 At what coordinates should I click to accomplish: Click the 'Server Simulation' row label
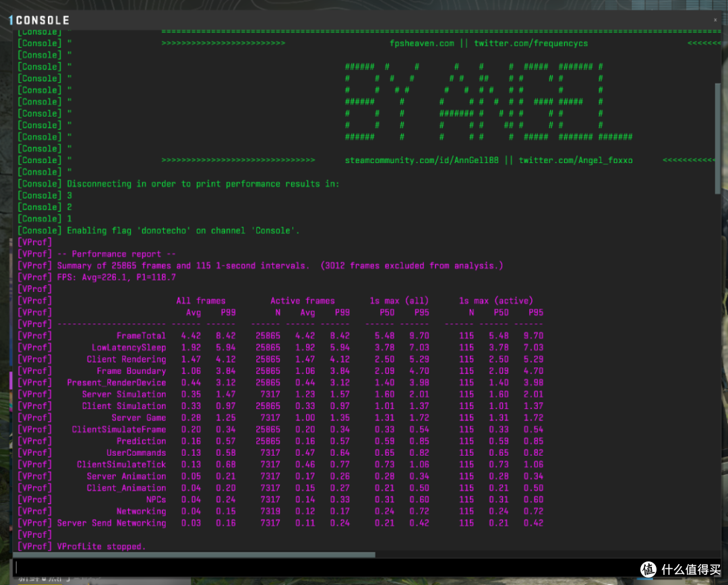point(124,394)
